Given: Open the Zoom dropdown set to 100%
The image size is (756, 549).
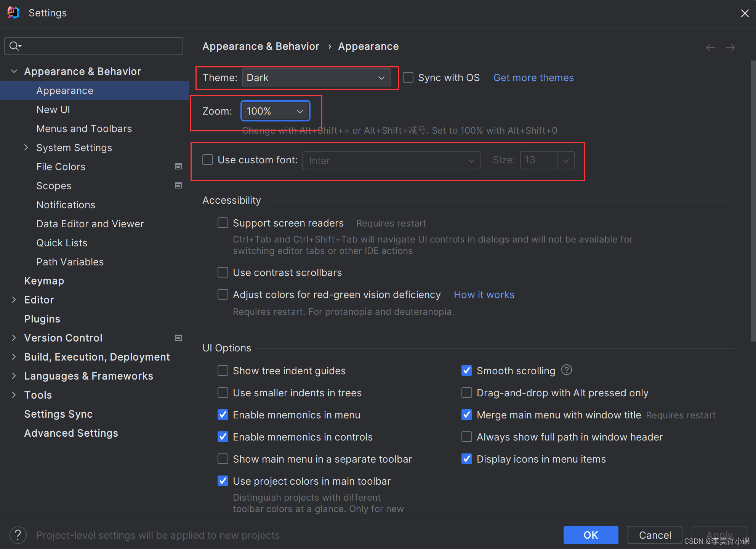Looking at the screenshot, I should tap(275, 111).
